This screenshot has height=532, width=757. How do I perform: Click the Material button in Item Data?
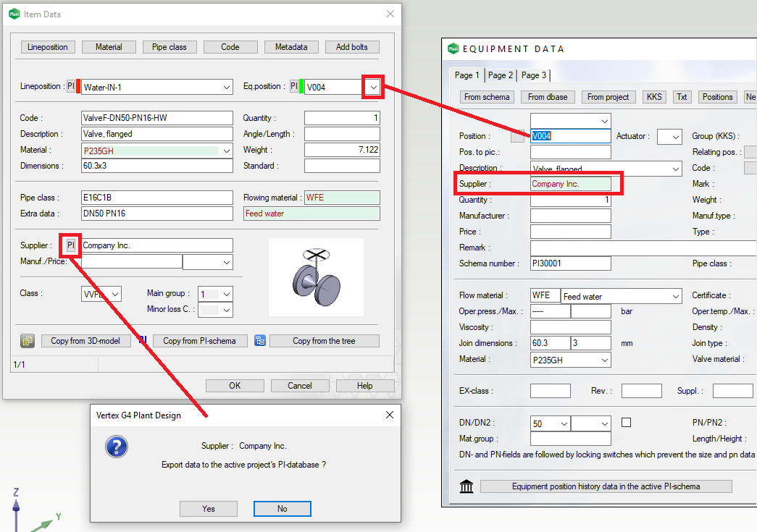tap(109, 47)
